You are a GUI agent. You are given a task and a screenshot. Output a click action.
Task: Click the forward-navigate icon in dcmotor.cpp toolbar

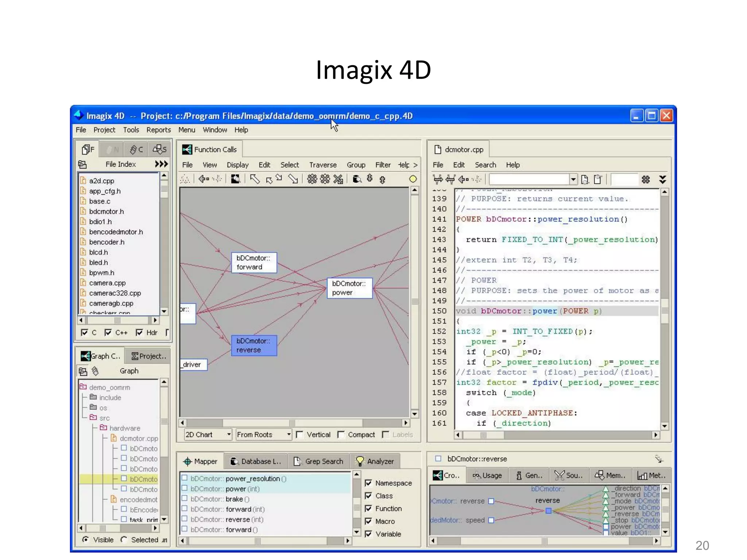pyautogui.click(x=438, y=179)
